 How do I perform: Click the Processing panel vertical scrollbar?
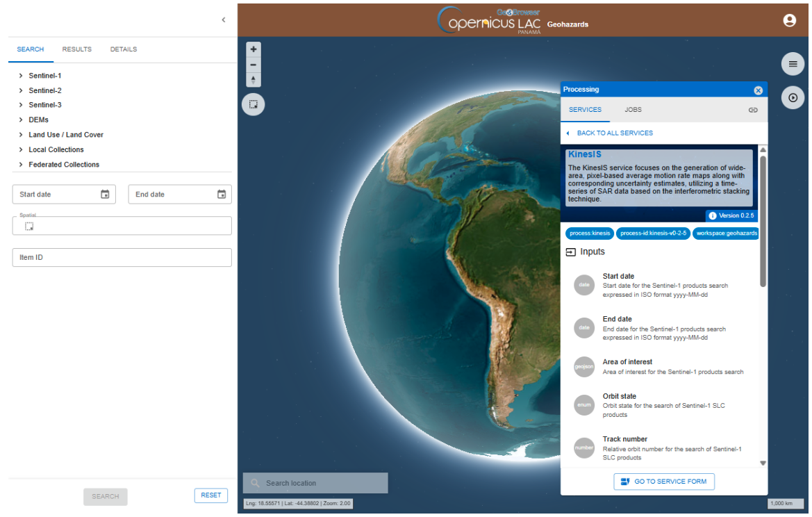(763, 222)
